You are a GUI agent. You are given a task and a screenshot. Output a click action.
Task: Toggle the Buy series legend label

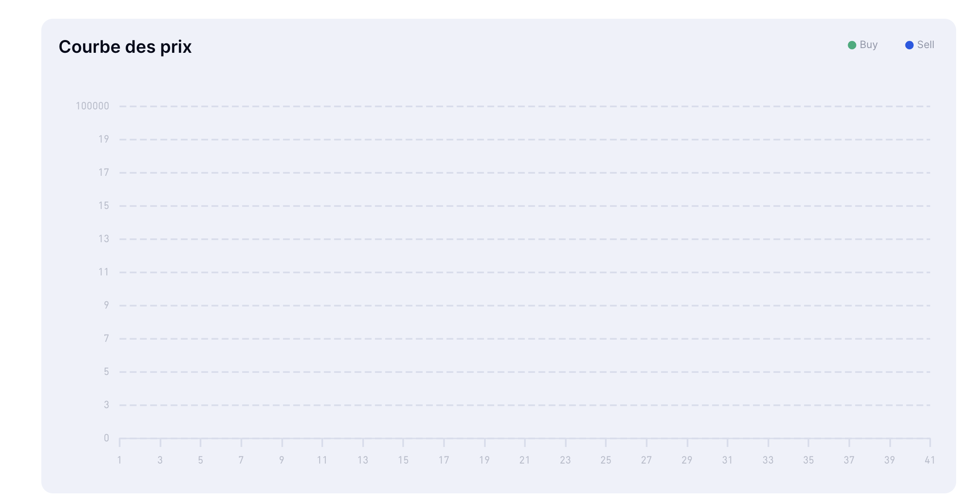(x=868, y=45)
